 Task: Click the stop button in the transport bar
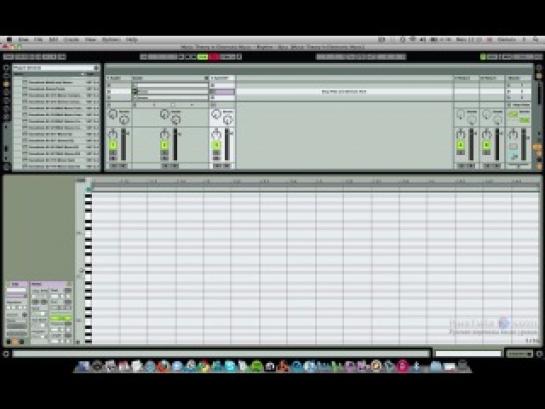click(188, 57)
